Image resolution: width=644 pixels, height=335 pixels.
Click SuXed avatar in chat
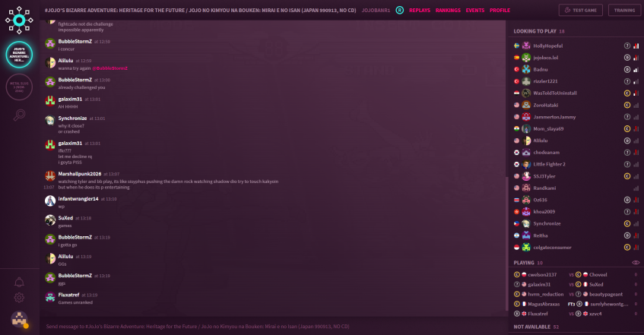coord(50,220)
